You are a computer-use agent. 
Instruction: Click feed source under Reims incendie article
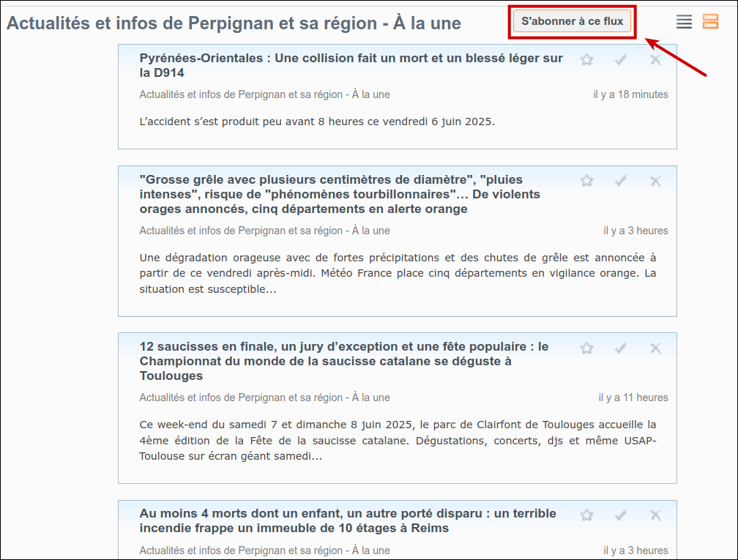coord(264,550)
